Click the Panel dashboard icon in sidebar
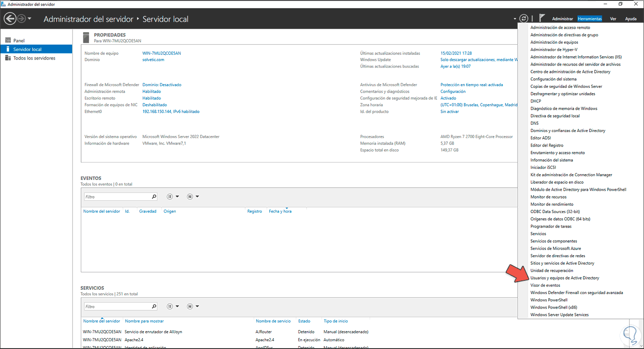This screenshot has height=349, width=644. pos(8,41)
